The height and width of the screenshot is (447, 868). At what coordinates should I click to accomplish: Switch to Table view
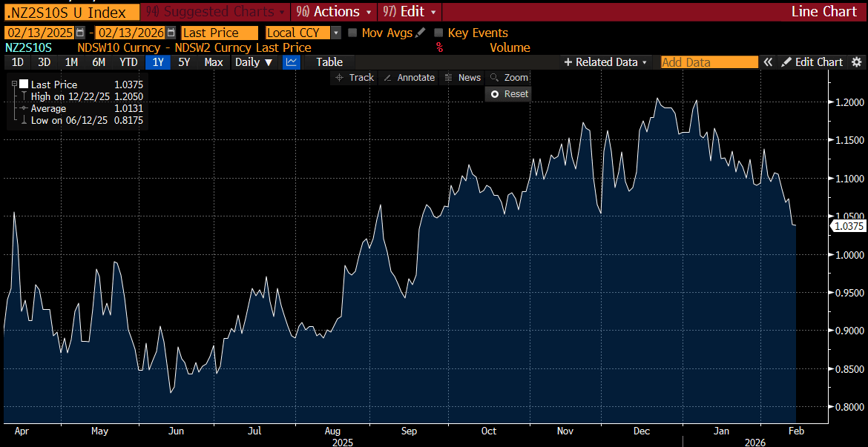tap(329, 62)
